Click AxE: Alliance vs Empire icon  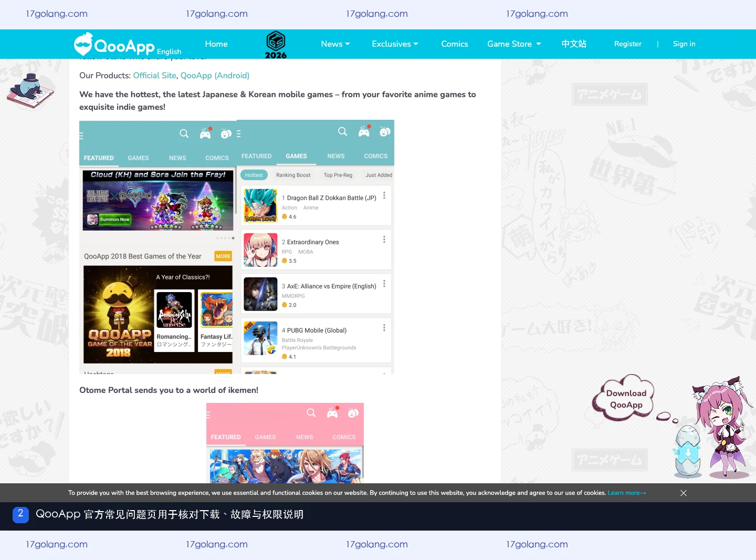tap(260, 294)
